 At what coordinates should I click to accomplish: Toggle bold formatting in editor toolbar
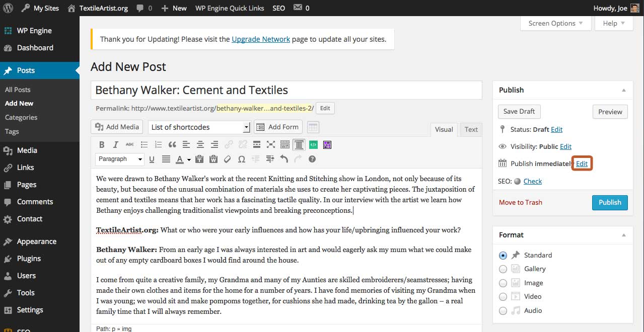pos(102,145)
